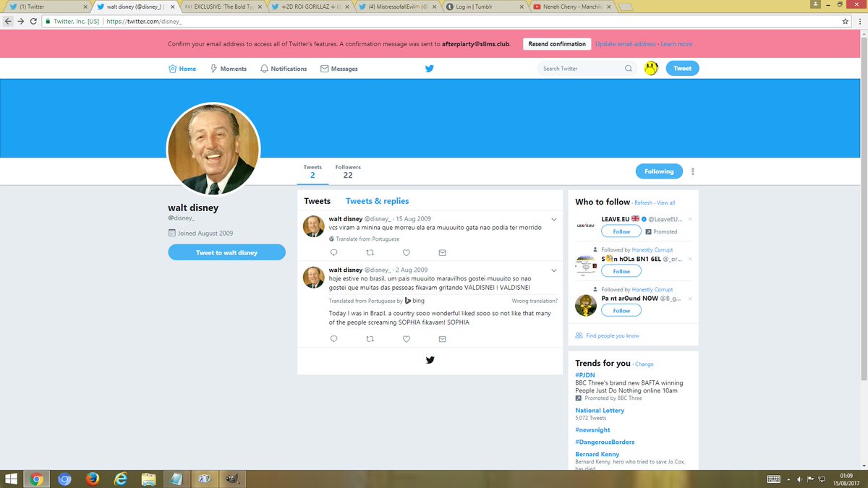Dismiss LEAVE.EU suggestion
The width and height of the screenshot is (868, 488).
(690, 219)
